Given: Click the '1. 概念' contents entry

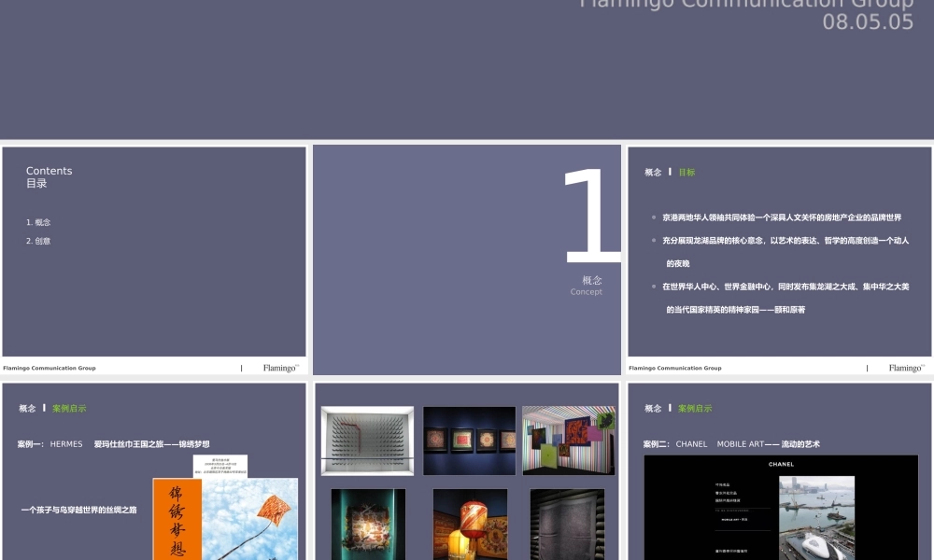Looking at the screenshot, I should coord(38,222).
